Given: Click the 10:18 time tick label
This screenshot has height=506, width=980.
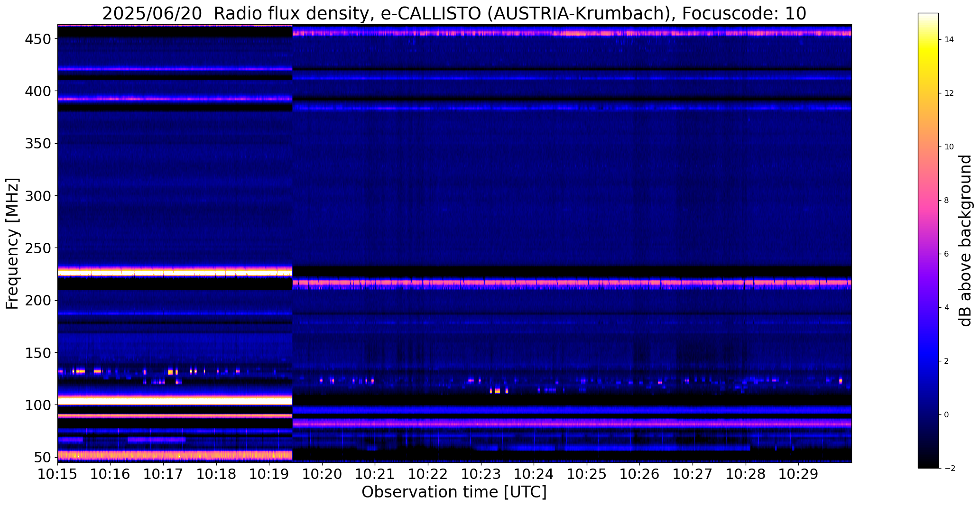Looking at the screenshot, I should [x=216, y=474].
